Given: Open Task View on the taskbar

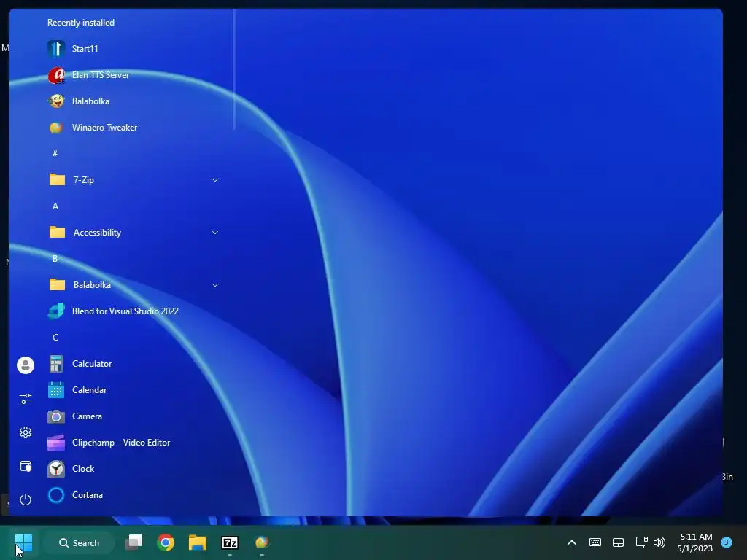Looking at the screenshot, I should pyautogui.click(x=134, y=542).
